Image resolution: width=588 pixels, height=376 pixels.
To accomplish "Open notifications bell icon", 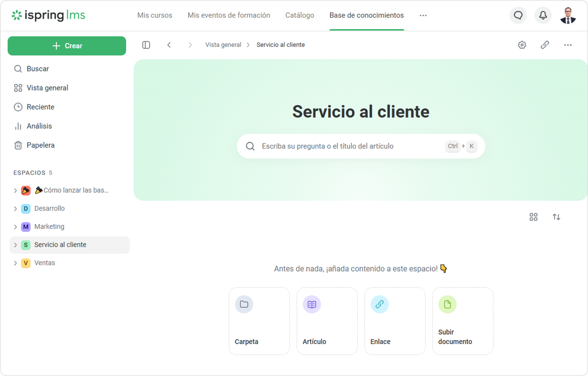I will point(543,15).
